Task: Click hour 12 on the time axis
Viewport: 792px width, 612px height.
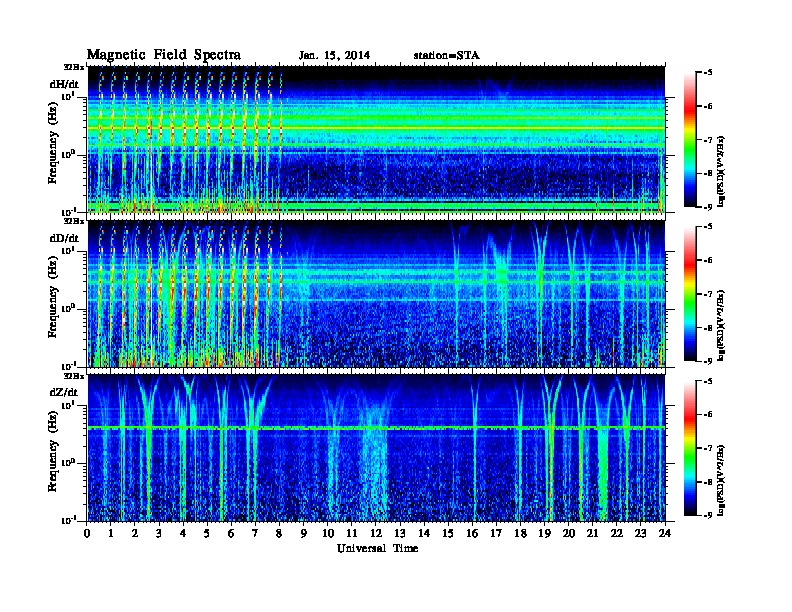Action: (376, 534)
